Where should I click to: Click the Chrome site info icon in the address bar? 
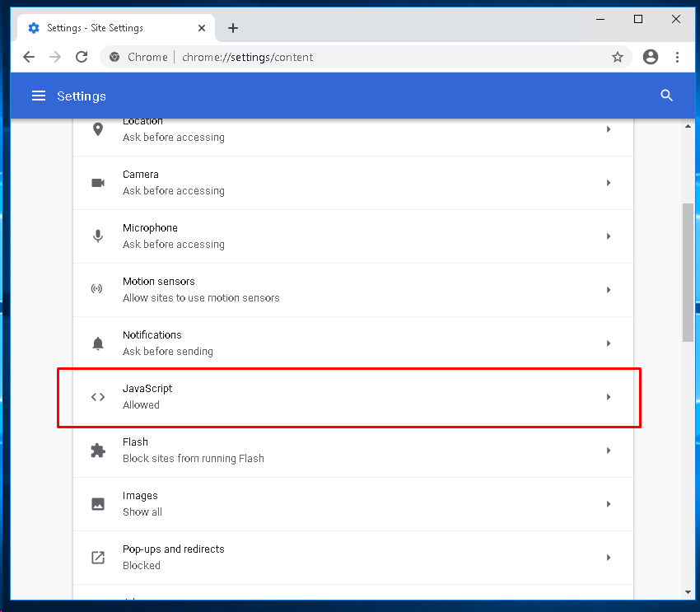[x=114, y=57]
